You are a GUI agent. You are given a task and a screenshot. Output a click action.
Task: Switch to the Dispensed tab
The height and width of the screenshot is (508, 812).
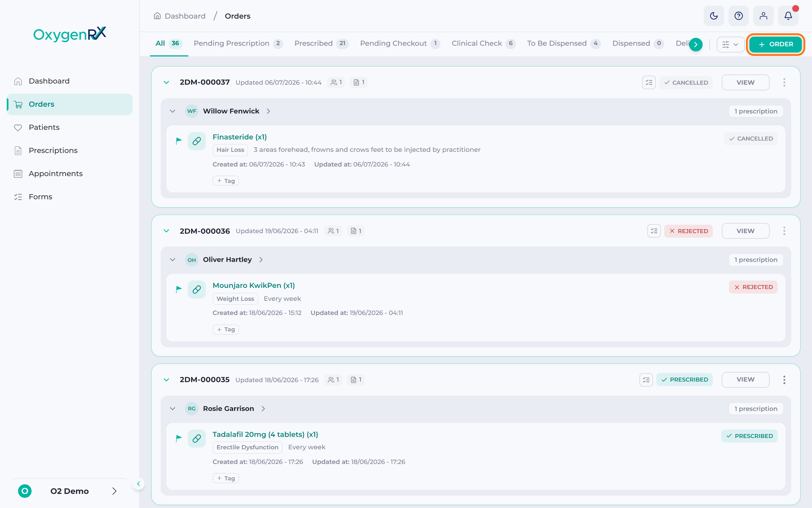(638, 43)
